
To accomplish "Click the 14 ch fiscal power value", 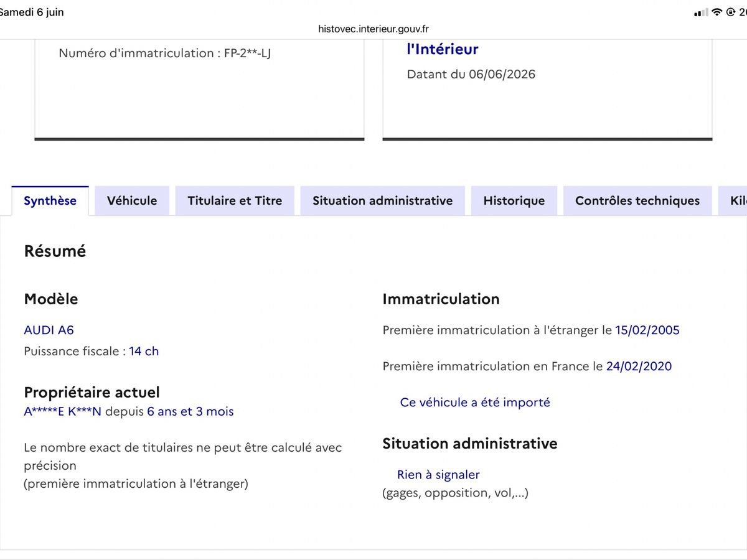I will pyautogui.click(x=144, y=351).
